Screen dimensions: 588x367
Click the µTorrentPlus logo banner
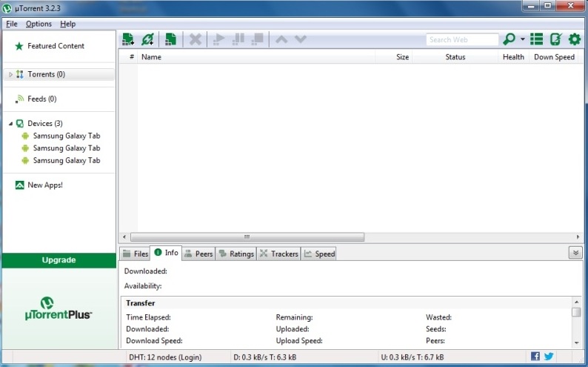59,308
